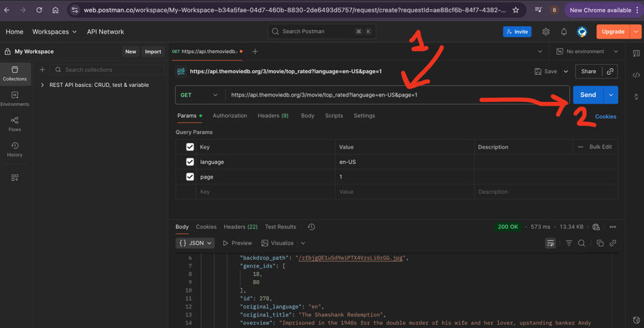Open the Environments sidebar panel
The width and height of the screenshot is (644, 328).
coord(14,99)
